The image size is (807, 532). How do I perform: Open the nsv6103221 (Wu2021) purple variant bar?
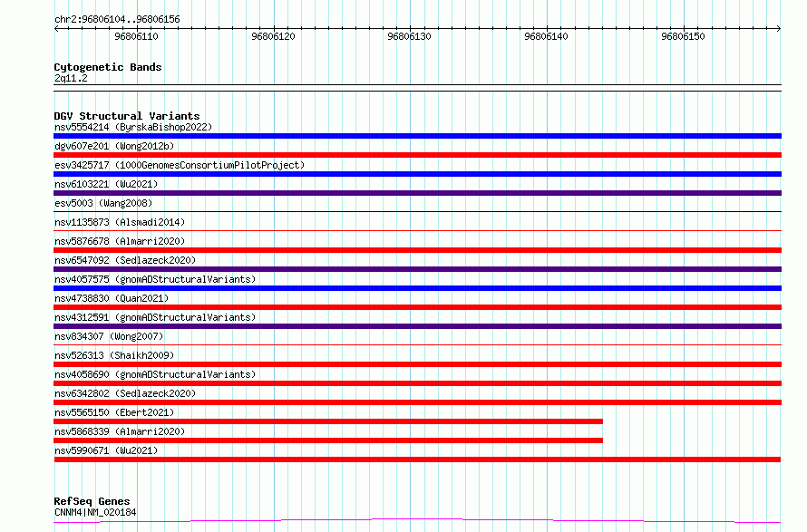417,193
